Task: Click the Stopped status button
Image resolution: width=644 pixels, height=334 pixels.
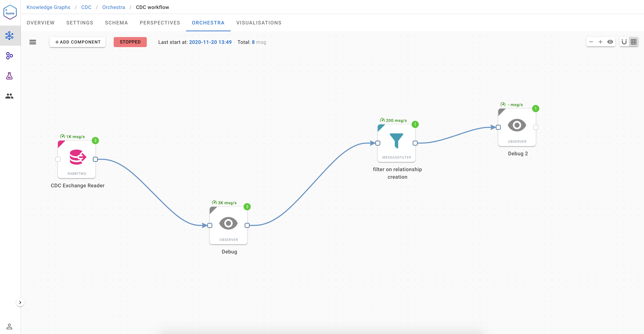Action: pos(130,42)
